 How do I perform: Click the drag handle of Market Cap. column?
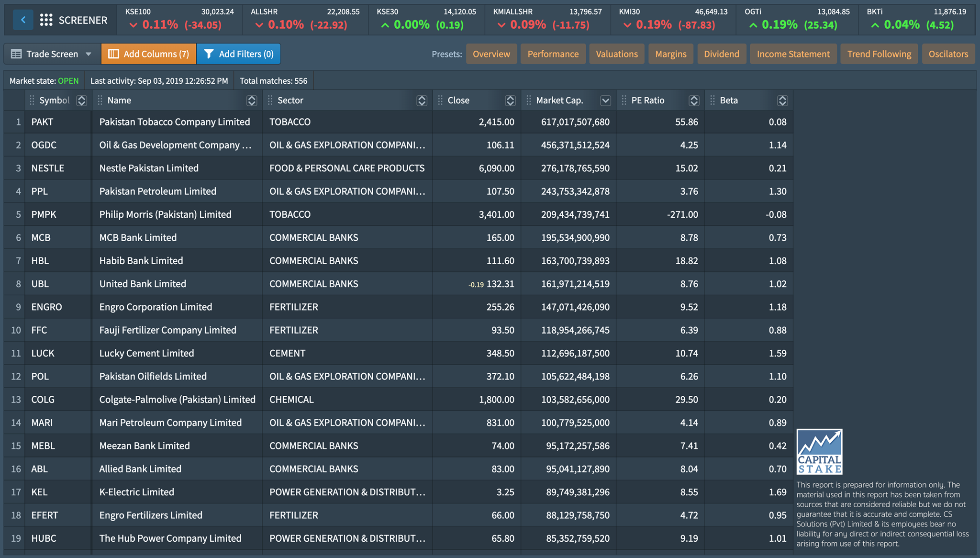click(528, 100)
